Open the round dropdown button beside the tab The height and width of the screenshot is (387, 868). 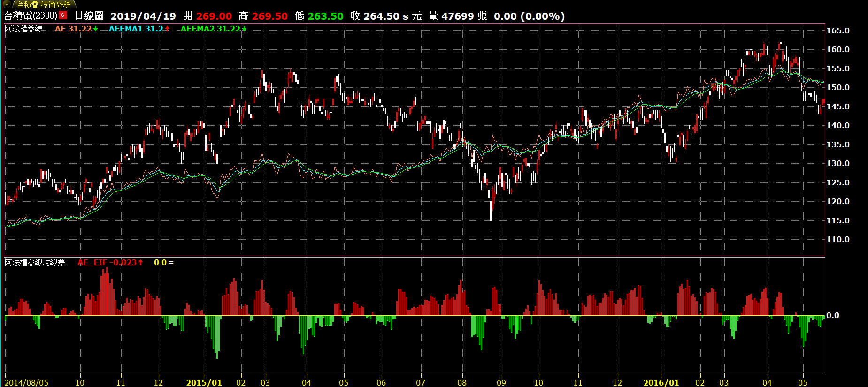tap(7, 4)
